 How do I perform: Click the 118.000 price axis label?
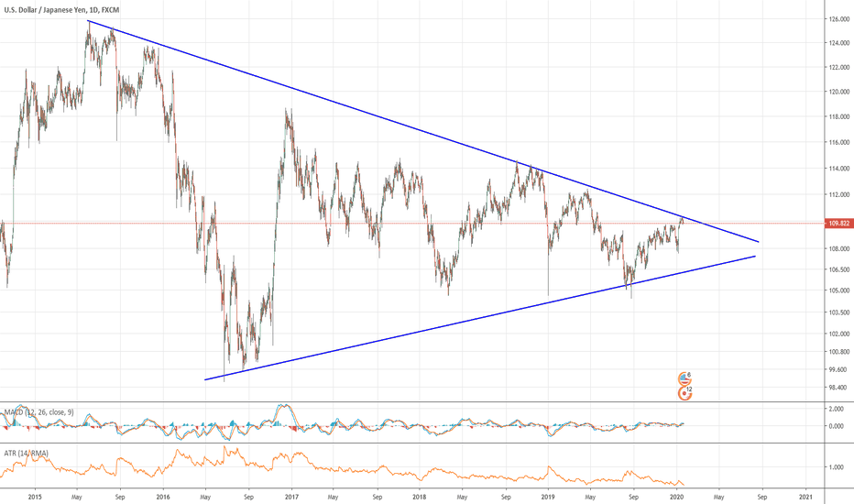coord(839,116)
